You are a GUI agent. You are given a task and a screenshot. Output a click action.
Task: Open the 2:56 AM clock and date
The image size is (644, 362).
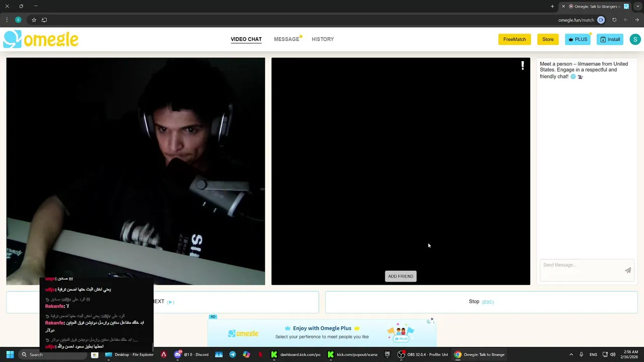pos(630,354)
